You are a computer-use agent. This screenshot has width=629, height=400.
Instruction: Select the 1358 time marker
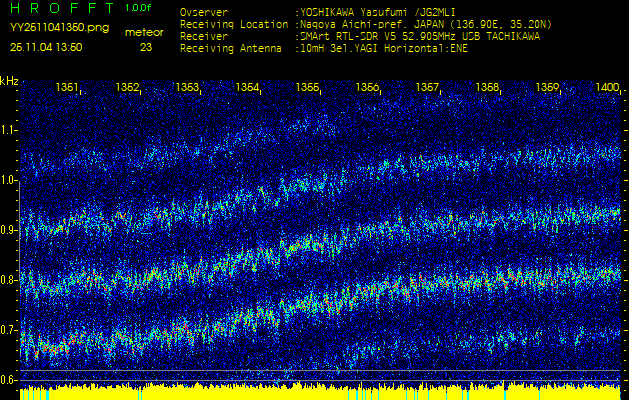coord(487,88)
